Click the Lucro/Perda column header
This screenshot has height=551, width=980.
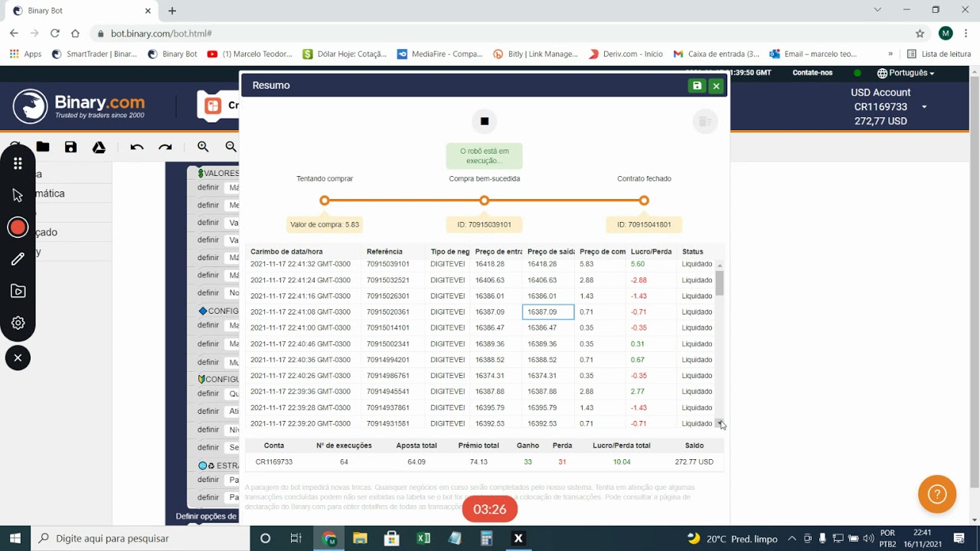(x=651, y=252)
